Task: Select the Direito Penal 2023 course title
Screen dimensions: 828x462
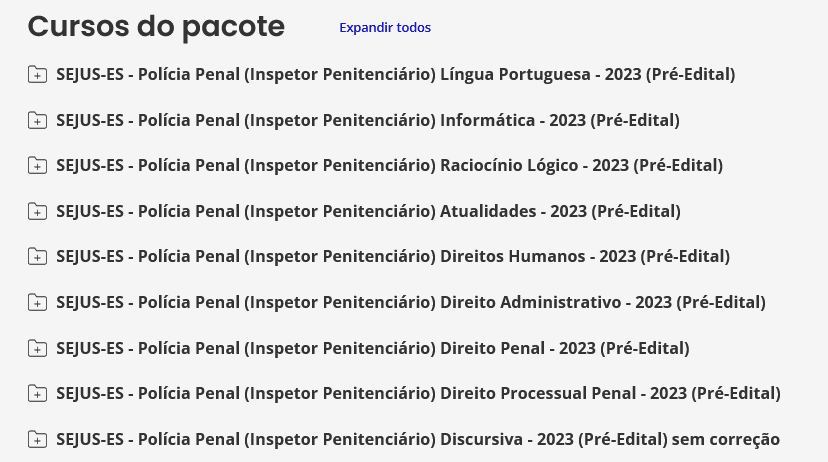Action: tap(373, 348)
